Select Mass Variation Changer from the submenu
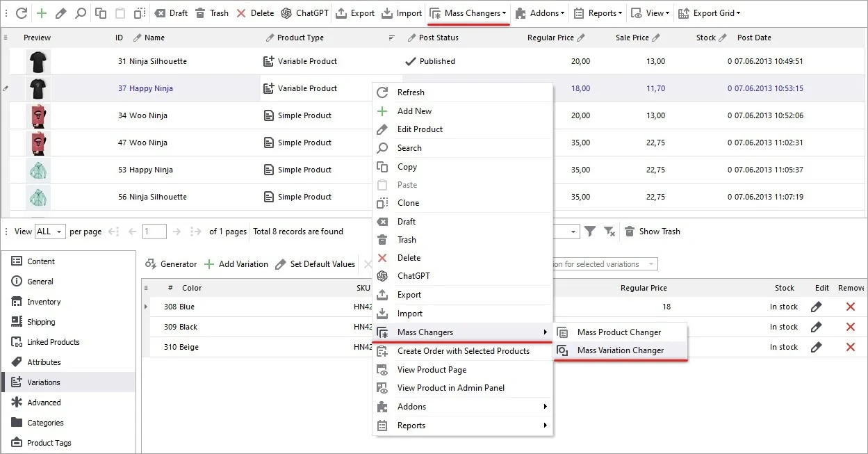 pyautogui.click(x=619, y=350)
